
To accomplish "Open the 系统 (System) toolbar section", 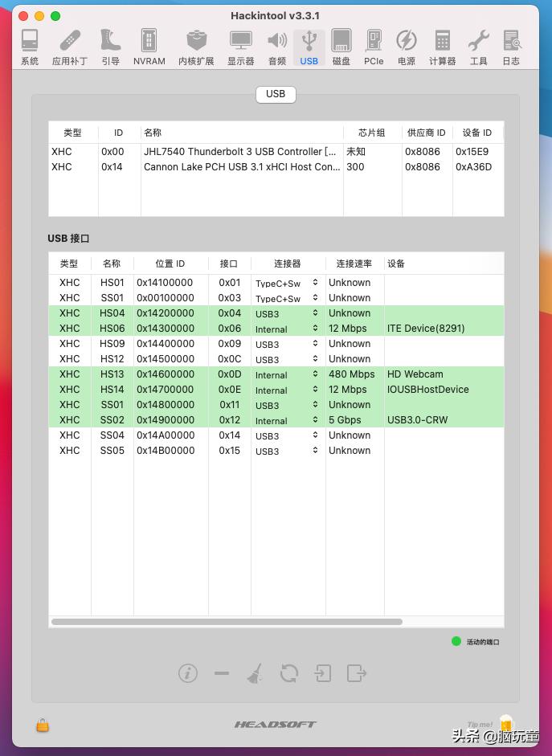I will [30, 47].
